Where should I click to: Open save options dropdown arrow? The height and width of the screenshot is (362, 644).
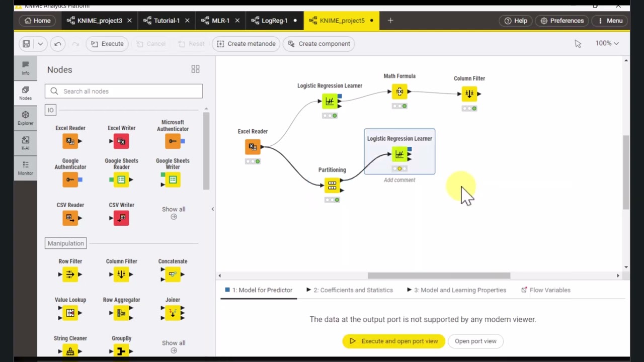pyautogui.click(x=40, y=44)
